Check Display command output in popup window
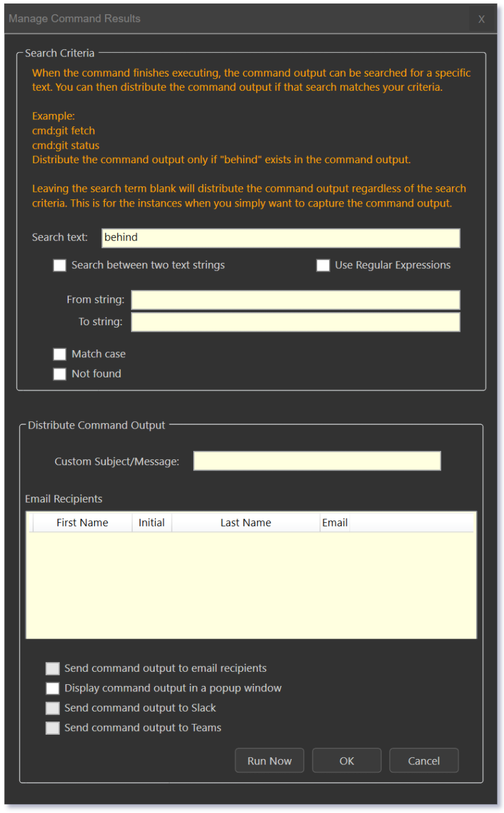This screenshot has height=813, width=504. click(x=53, y=688)
